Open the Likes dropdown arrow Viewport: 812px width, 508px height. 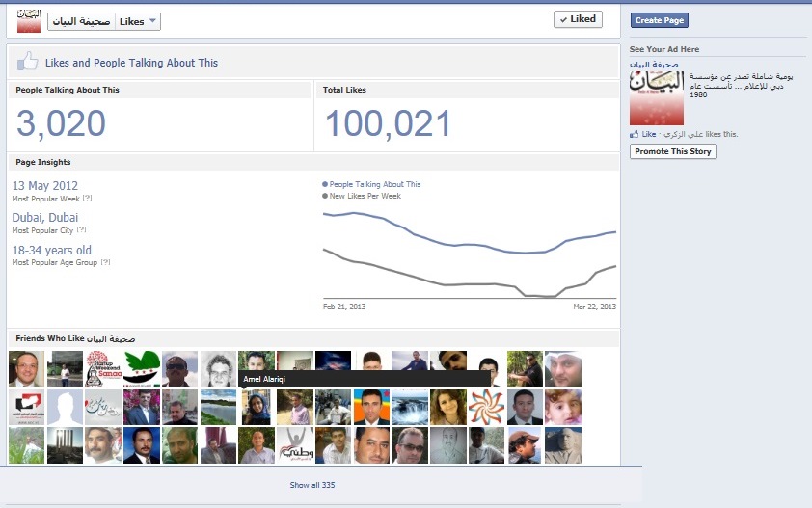pyautogui.click(x=152, y=21)
